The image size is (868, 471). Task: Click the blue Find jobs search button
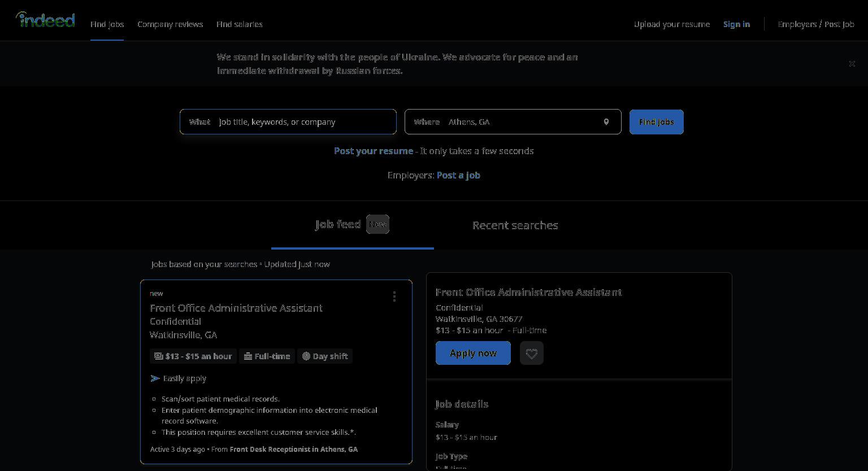(657, 122)
